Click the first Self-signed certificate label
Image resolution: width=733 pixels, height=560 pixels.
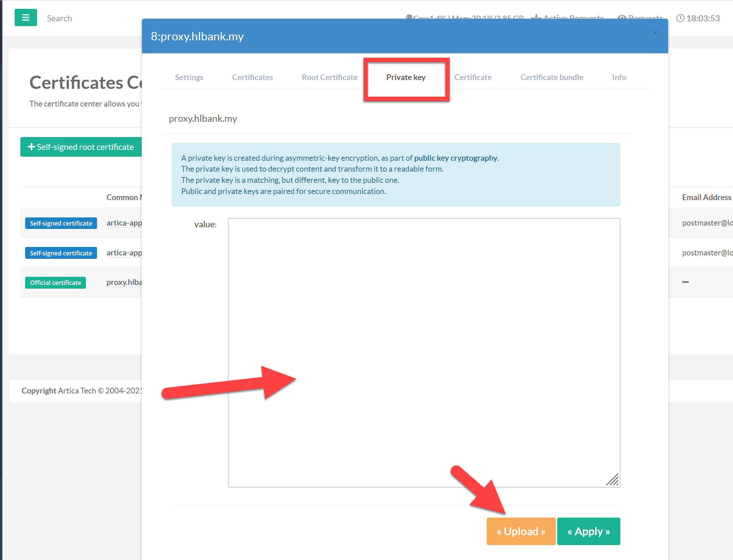[x=61, y=223]
